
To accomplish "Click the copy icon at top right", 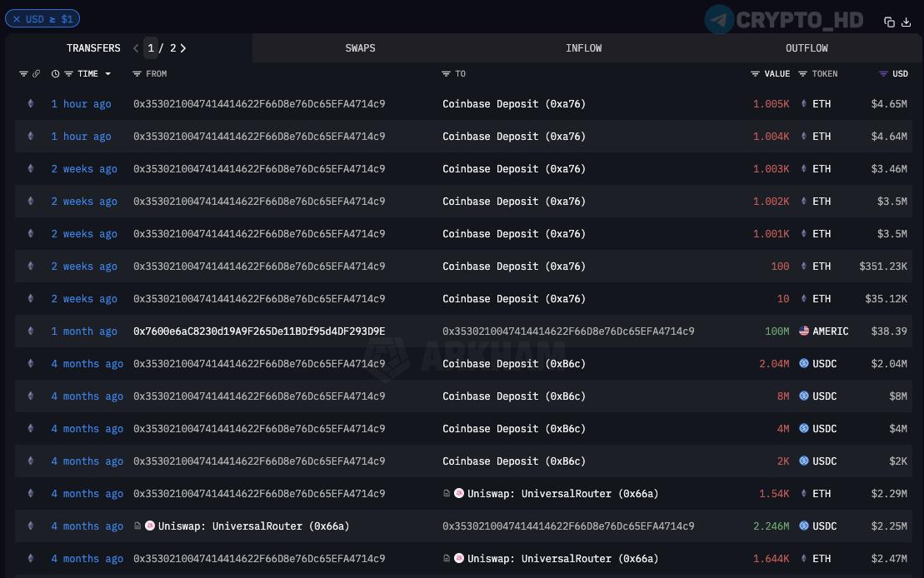I will tap(889, 22).
